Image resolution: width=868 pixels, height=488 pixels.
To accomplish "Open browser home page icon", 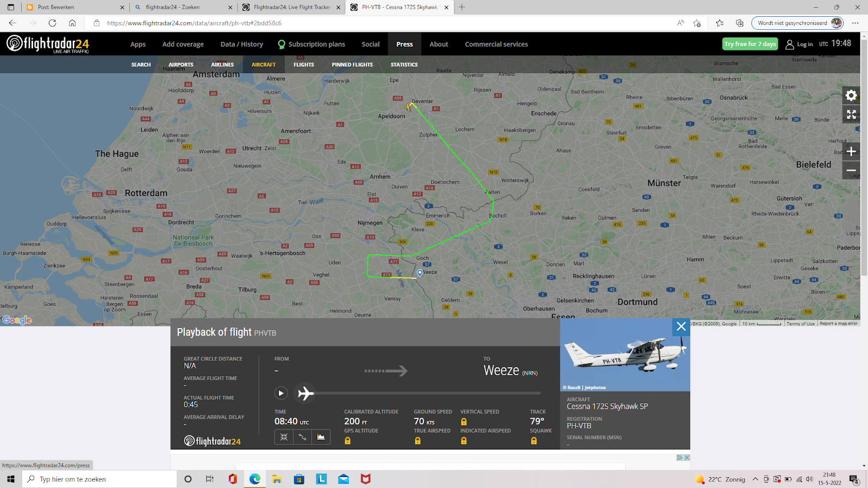I will tap(72, 23).
